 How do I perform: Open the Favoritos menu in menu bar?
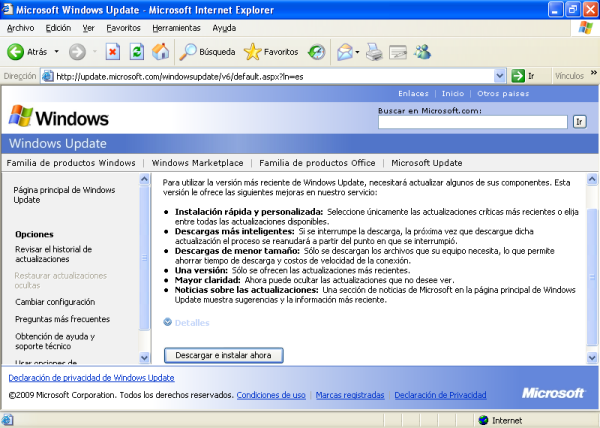[123, 28]
